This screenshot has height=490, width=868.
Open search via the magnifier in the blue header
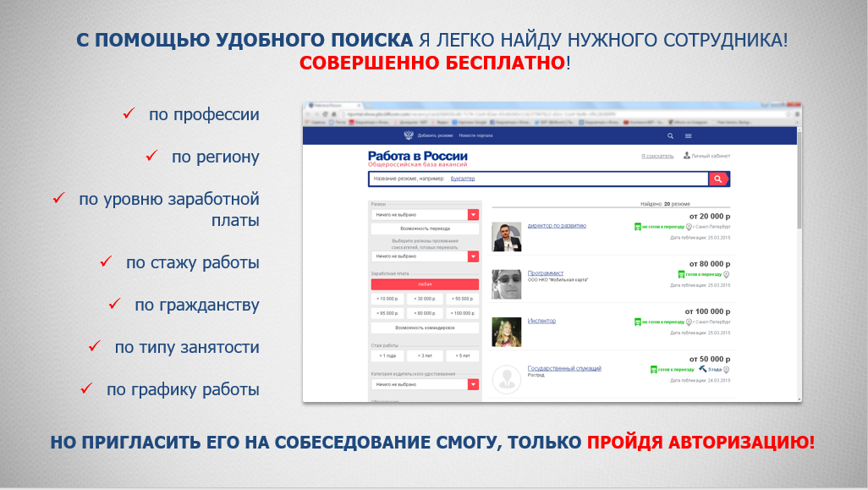670,135
